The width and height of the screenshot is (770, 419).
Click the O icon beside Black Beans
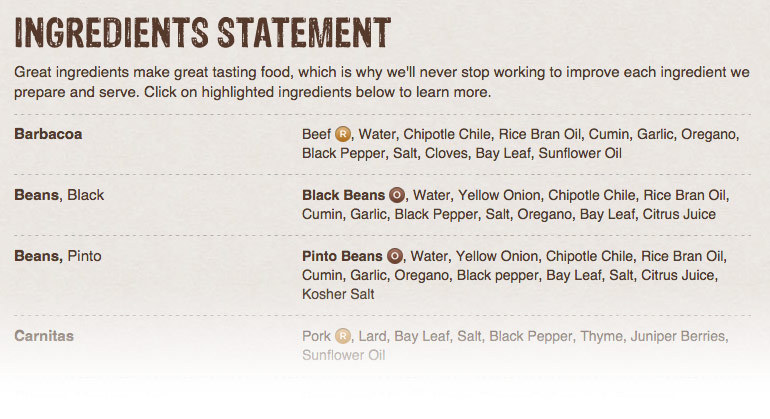tap(397, 195)
